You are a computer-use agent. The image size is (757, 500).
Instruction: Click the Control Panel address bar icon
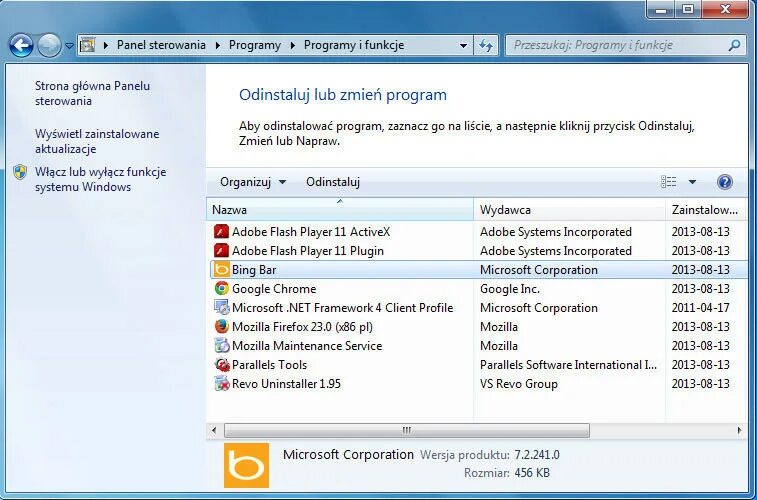(87, 45)
